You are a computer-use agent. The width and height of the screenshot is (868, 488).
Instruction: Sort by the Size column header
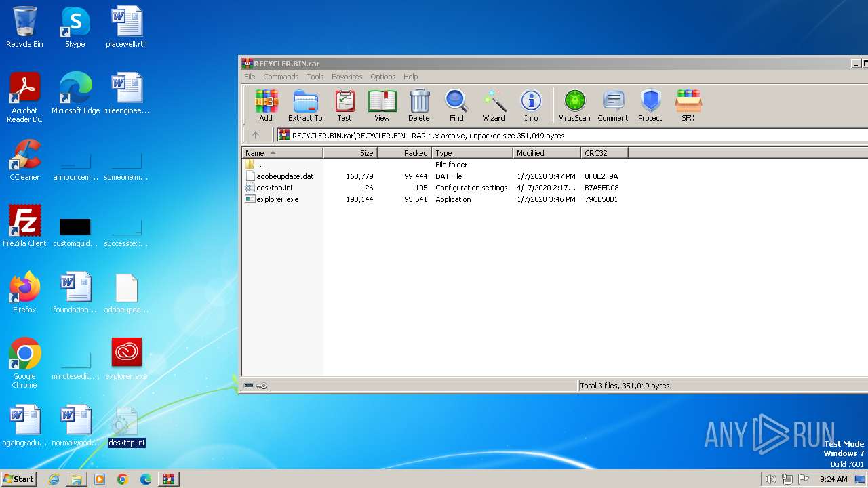(x=350, y=153)
